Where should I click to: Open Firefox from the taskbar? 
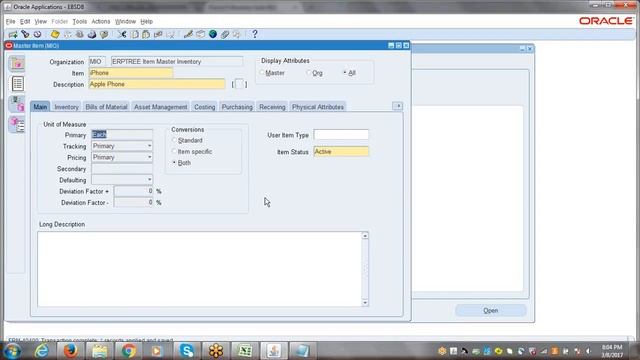pos(70,351)
